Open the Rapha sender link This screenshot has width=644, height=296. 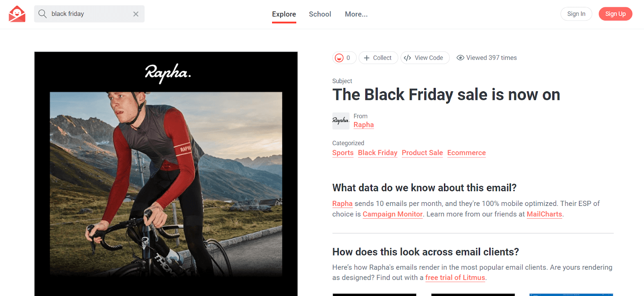click(x=364, y=125)
